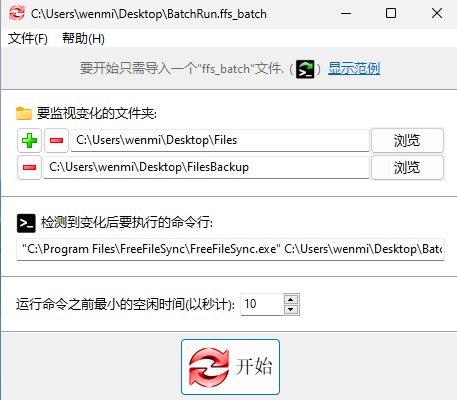
Task: Maximize the BatchRun.ffs_batch window
Action: (x=391, y=14)
